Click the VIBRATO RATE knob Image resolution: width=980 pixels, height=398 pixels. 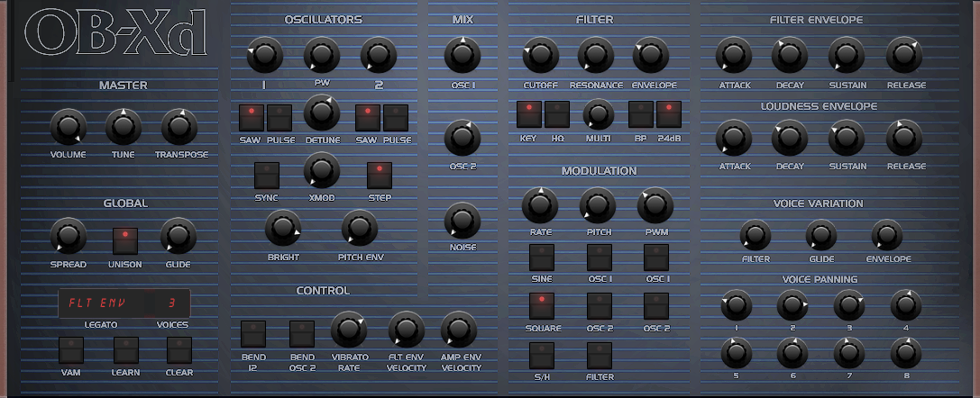[349, 330]
